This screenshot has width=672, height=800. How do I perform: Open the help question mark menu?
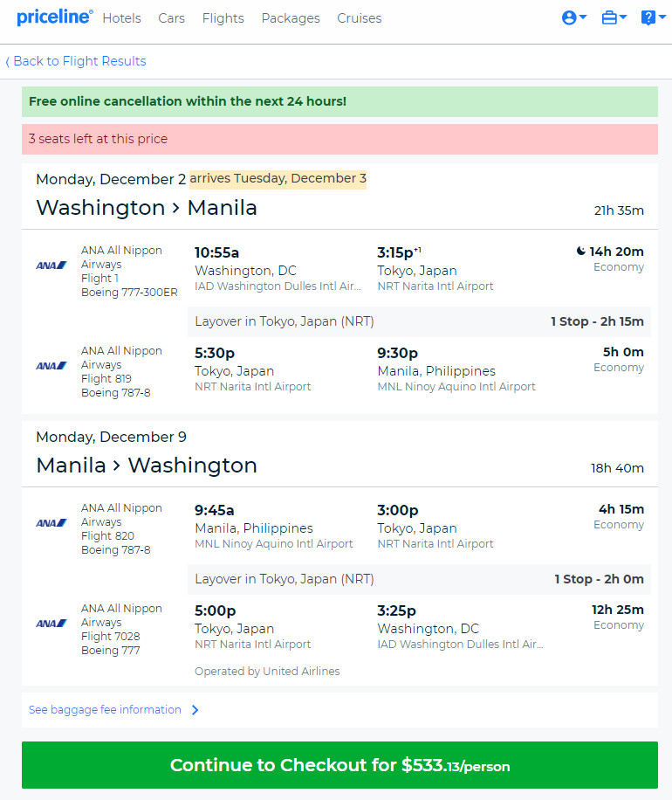click(653, 17)
